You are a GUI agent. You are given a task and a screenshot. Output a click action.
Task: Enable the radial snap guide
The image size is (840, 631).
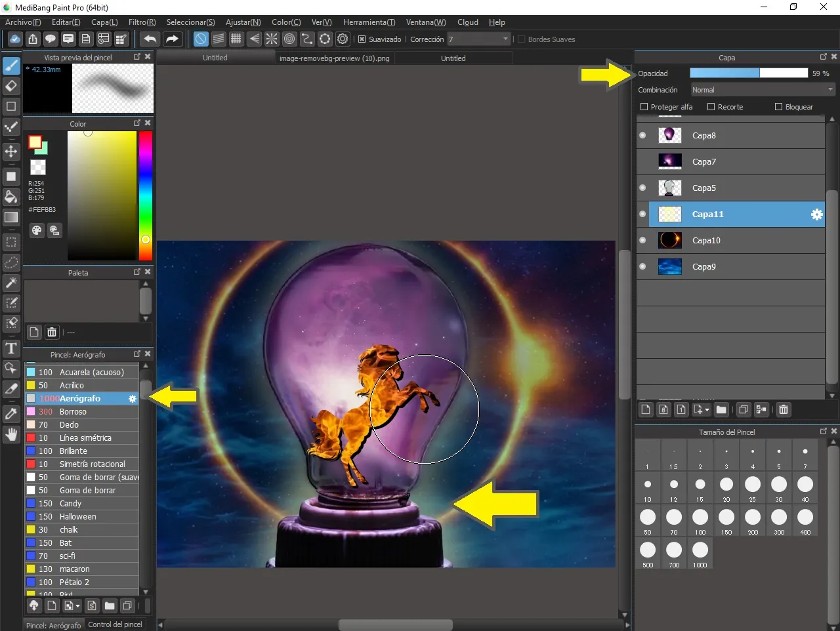click(272, 39)
